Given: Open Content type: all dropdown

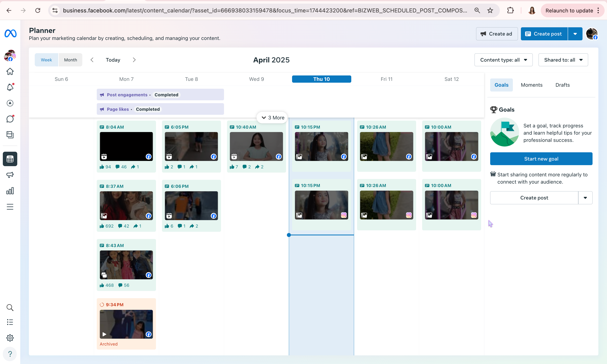Looking at the screenshot, I should [x=503, y=60].
